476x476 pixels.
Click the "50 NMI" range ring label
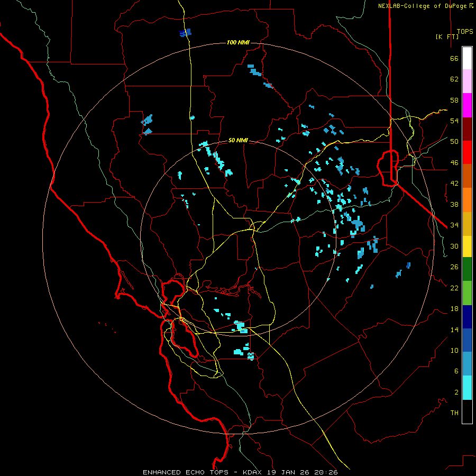tap(238, 141)
